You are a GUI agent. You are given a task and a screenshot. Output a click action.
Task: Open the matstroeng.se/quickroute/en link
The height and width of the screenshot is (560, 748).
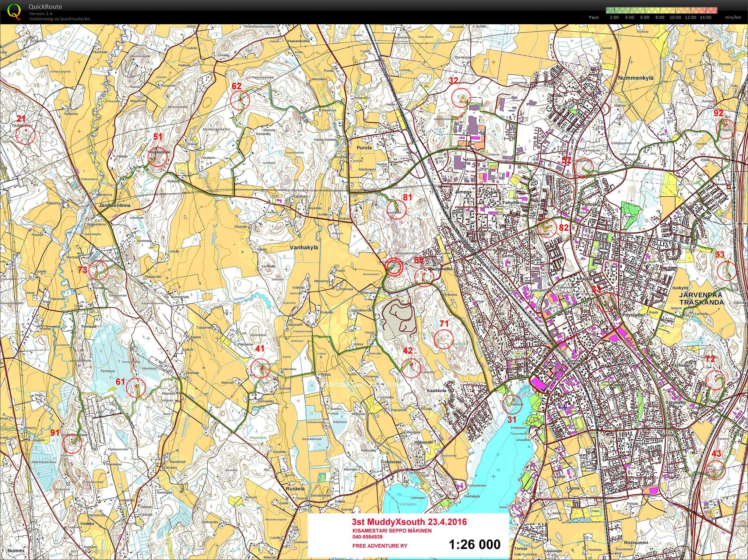coord(59,19)
